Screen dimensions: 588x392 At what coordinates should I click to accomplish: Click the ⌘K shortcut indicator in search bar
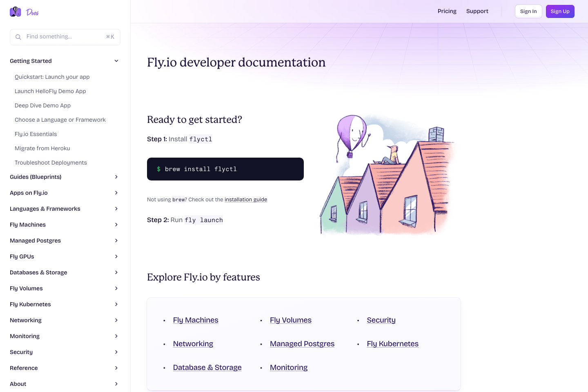[110, 37]
